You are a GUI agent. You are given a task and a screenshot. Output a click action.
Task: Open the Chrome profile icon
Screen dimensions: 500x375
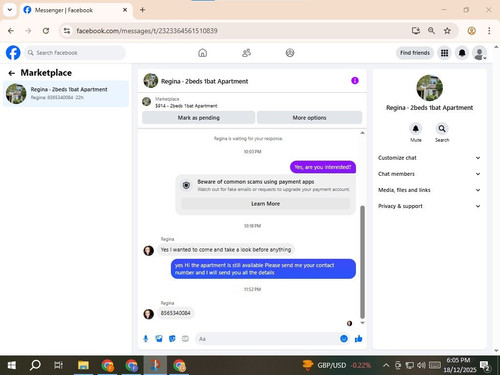(471, 31)
